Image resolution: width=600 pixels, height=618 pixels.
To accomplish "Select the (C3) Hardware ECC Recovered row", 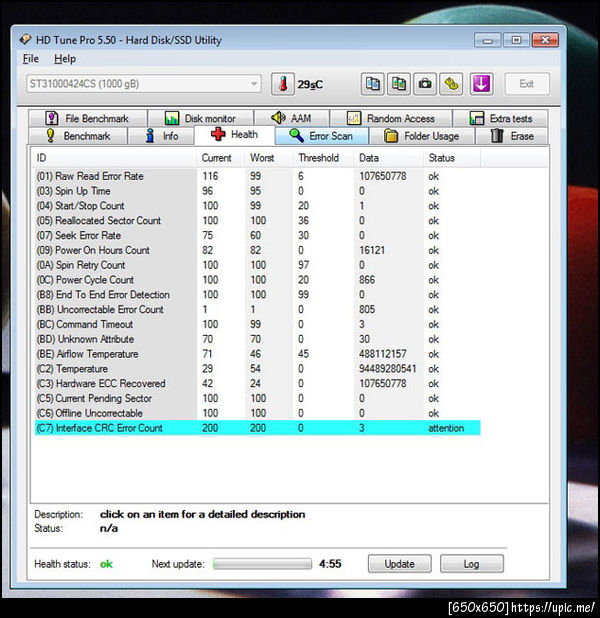I will pos(257,383).
